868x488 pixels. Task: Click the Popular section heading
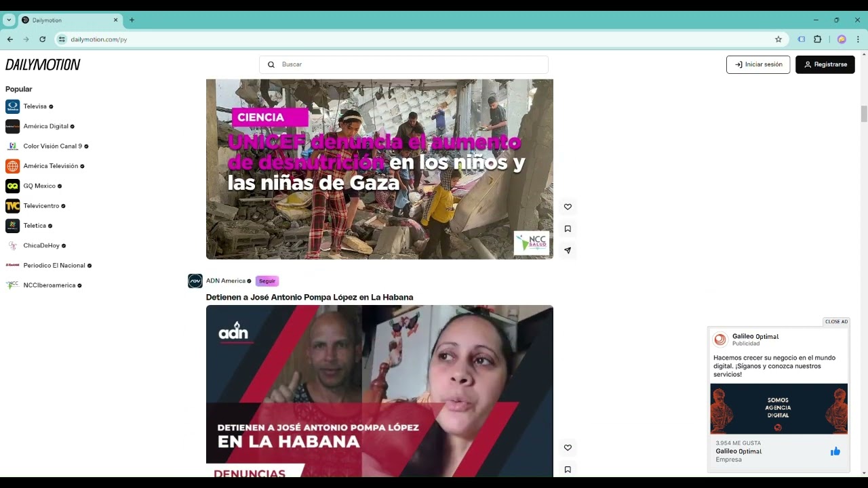[x=19, y=89]
